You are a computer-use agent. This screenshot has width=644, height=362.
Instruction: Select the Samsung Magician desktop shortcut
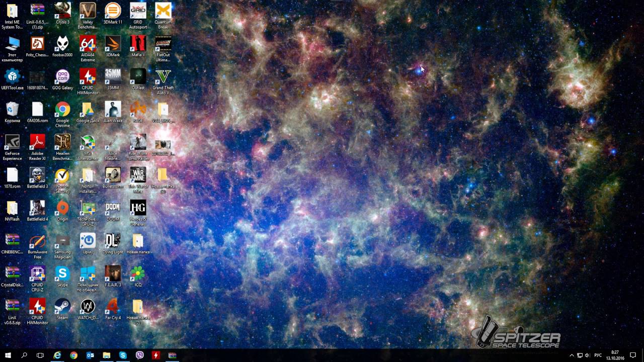[x=62, y=246]
